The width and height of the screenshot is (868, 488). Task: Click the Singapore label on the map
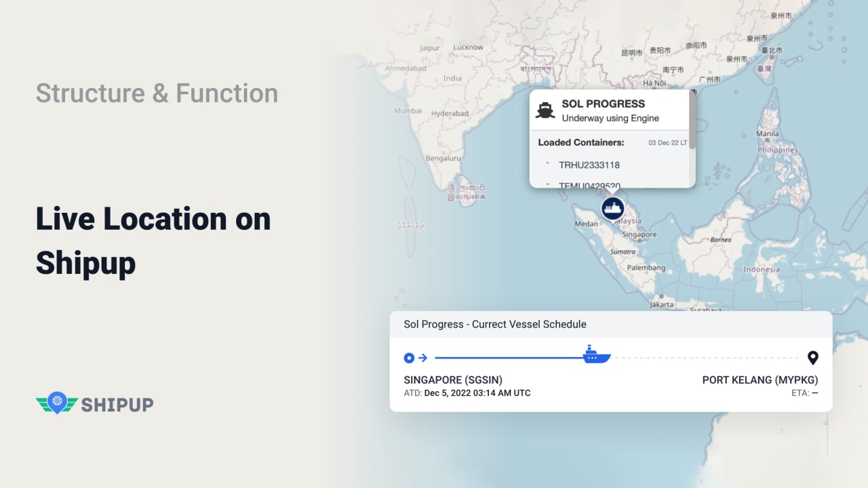coord(639,235)
